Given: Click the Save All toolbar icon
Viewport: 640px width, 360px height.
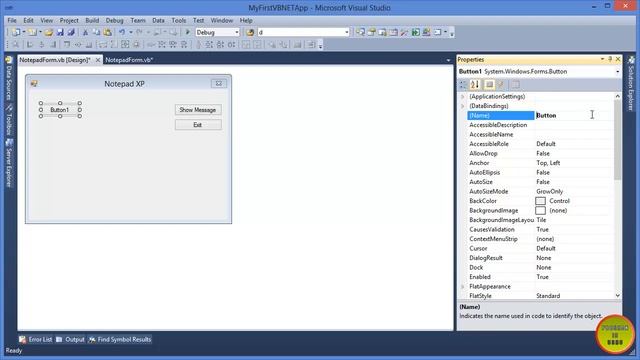Looking at the screenshot, I should pos(71,32).
